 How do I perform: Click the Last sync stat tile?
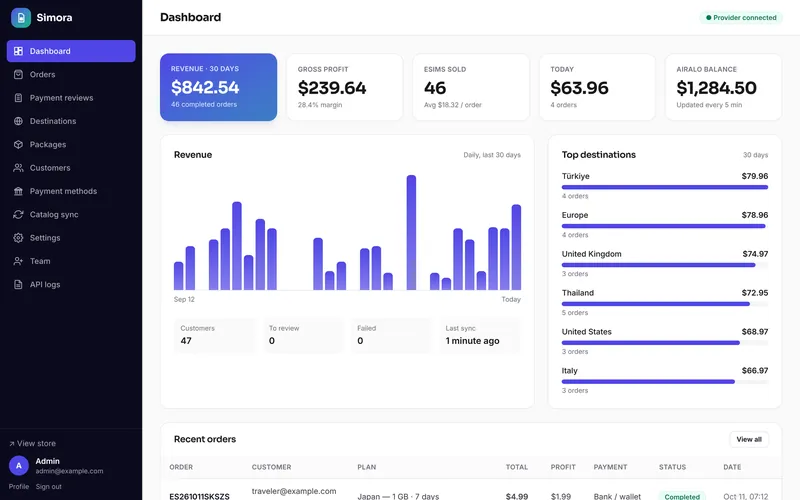pyautogui.click(x=480, y=335)
